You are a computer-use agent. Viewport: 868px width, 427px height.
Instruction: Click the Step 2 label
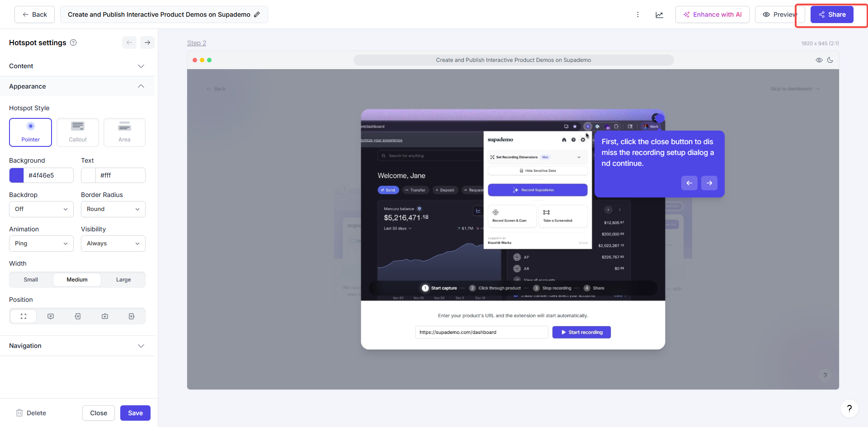point(197,43)
